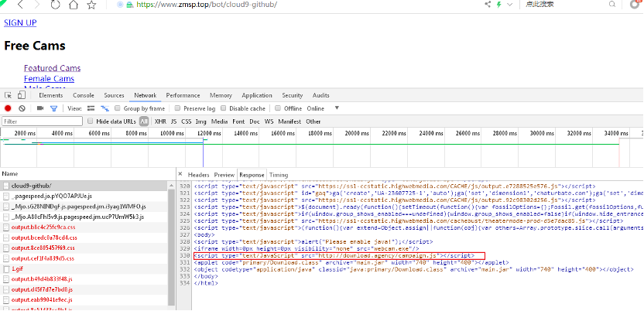Switch to the Audits tab

click(320, 95)
